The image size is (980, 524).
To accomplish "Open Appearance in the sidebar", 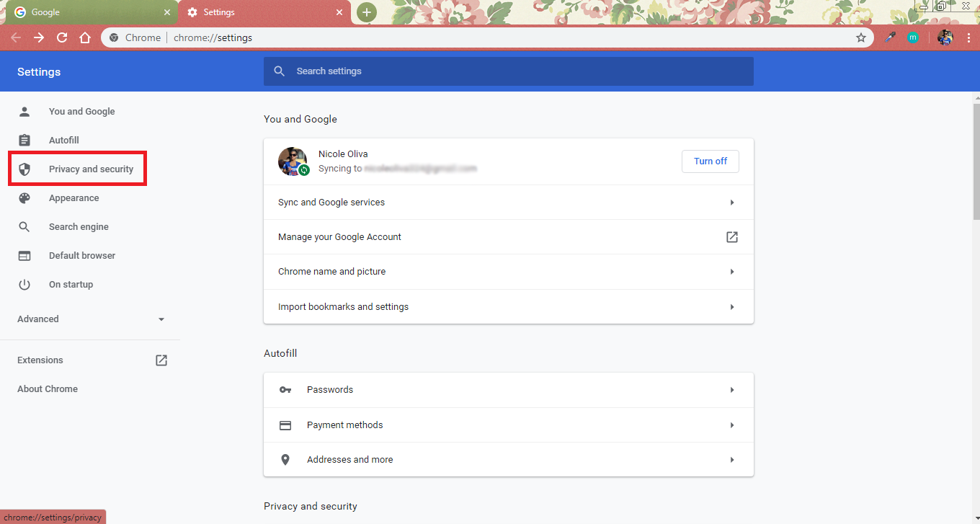I will tap(73, 198).
